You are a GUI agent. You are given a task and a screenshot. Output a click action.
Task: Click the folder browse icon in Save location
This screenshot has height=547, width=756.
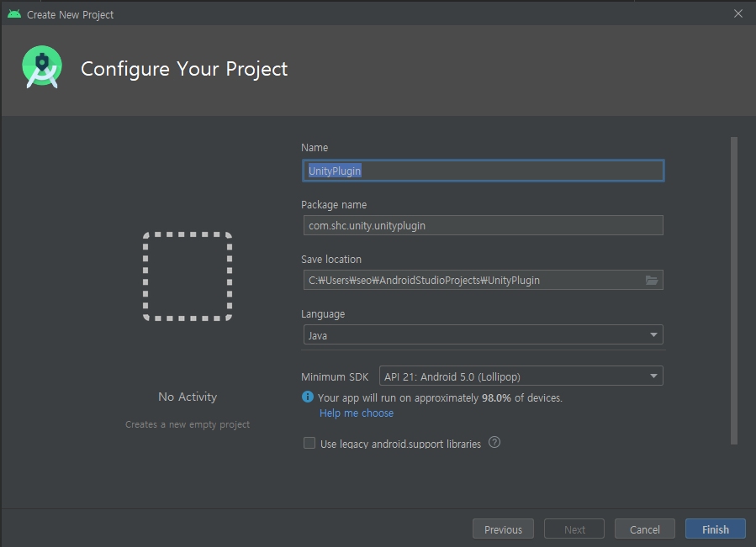652,280
